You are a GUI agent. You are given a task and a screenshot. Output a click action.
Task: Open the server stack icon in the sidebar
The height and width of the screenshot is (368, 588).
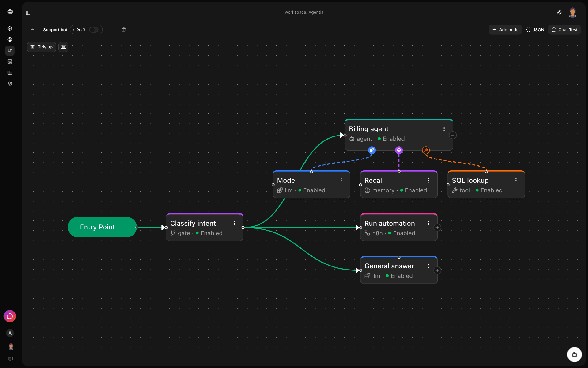(x=10, y=62)
